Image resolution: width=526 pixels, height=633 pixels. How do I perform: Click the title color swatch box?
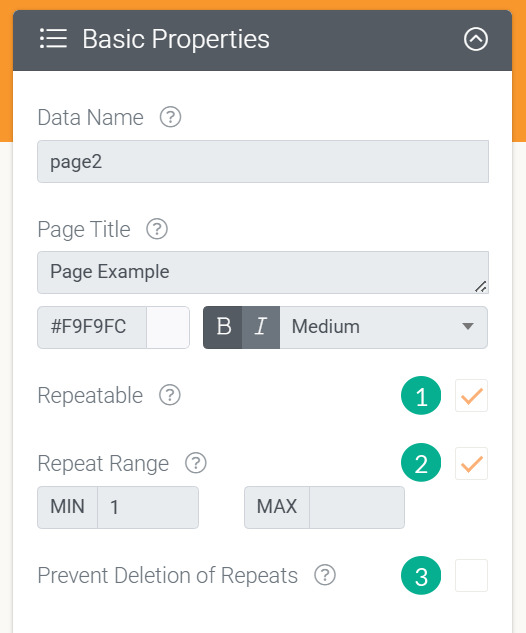pos(168,327)
